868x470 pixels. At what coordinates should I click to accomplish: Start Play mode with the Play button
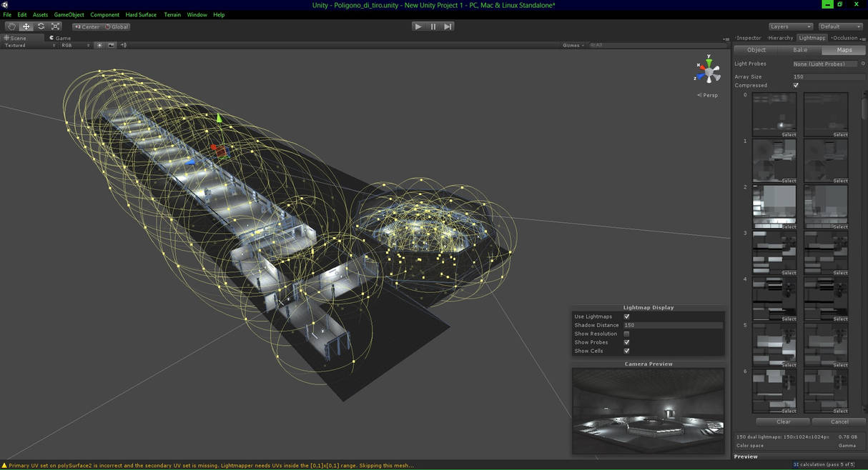418,26
